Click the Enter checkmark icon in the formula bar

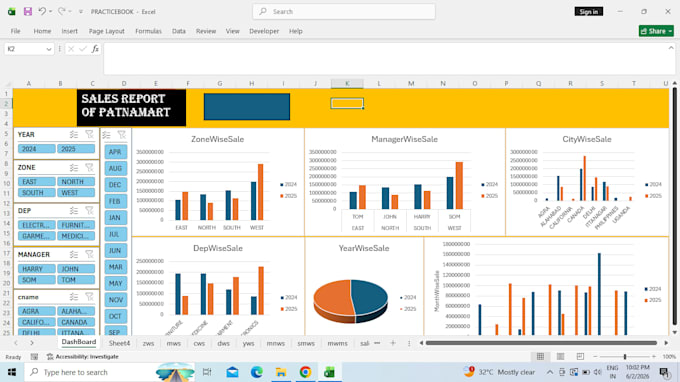tap(83, 49)
